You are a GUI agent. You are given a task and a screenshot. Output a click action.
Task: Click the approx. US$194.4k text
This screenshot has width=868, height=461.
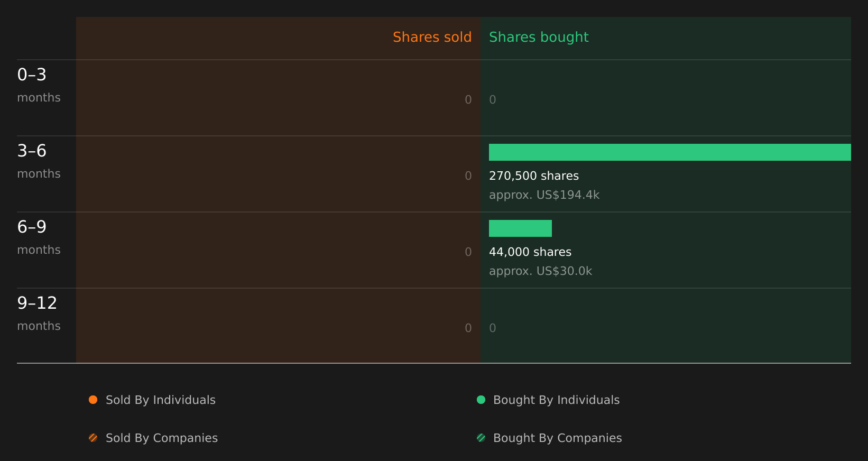point(544,195)
